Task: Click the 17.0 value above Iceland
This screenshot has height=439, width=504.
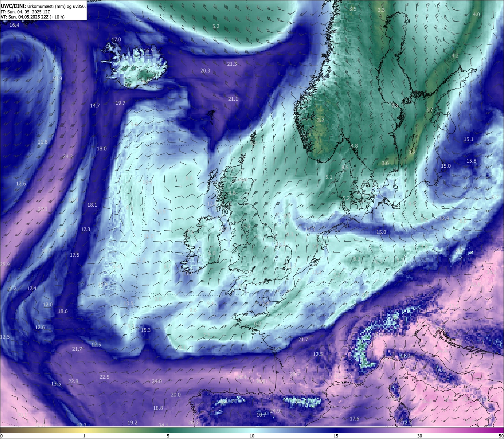Action: (116, 40)
